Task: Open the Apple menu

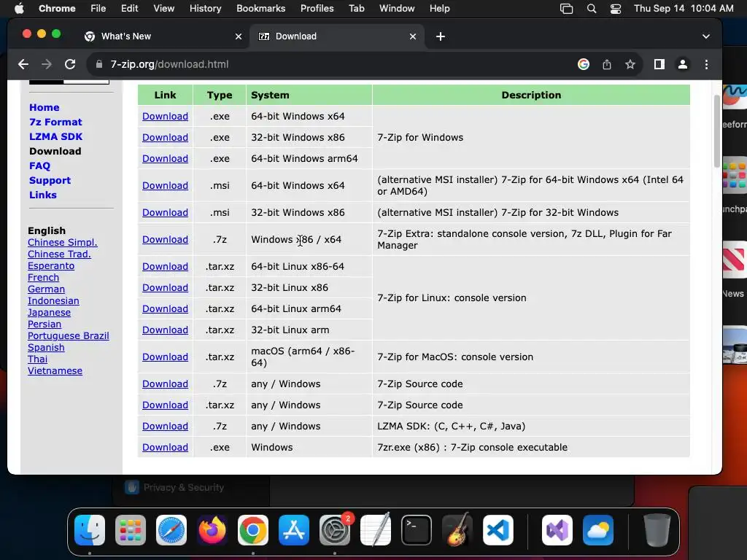Action: (x=19, y=8)
